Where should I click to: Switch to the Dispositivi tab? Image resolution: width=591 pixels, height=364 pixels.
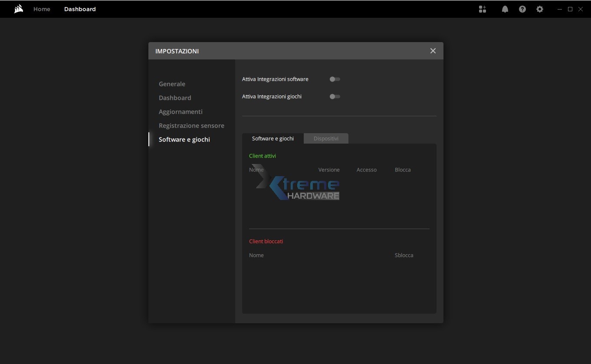(326, 139)
